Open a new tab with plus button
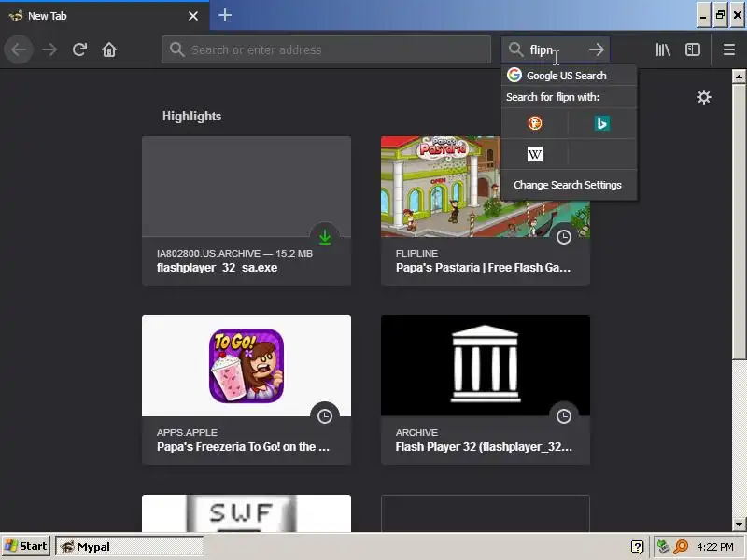747x560 pixels. coord(225,15)
